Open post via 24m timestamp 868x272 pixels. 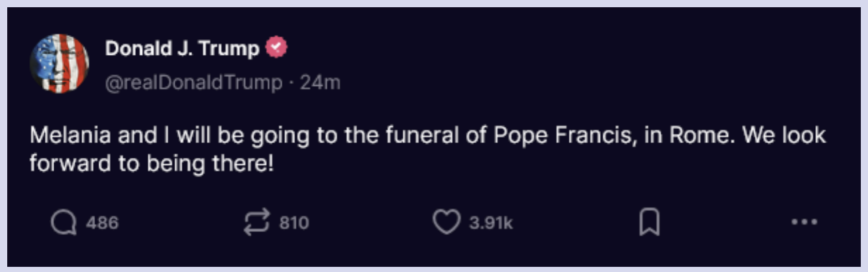click(320, 83)
